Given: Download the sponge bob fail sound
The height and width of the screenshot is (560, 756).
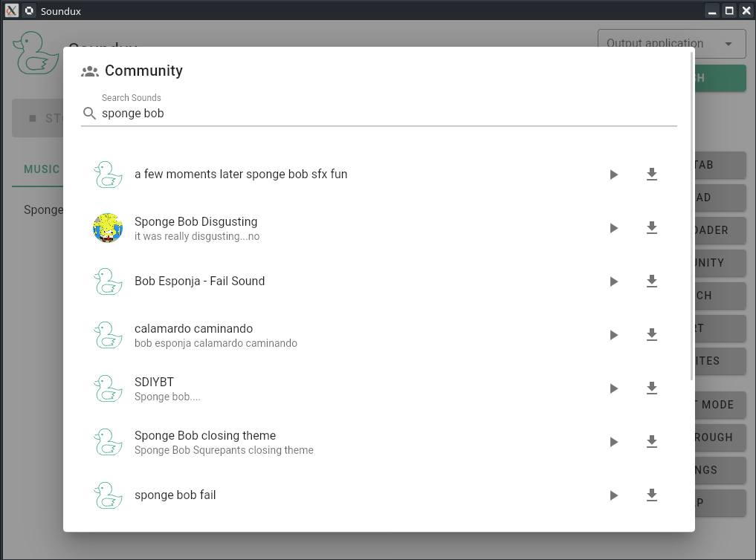Looking at the screenshot, I should point(652,495).
